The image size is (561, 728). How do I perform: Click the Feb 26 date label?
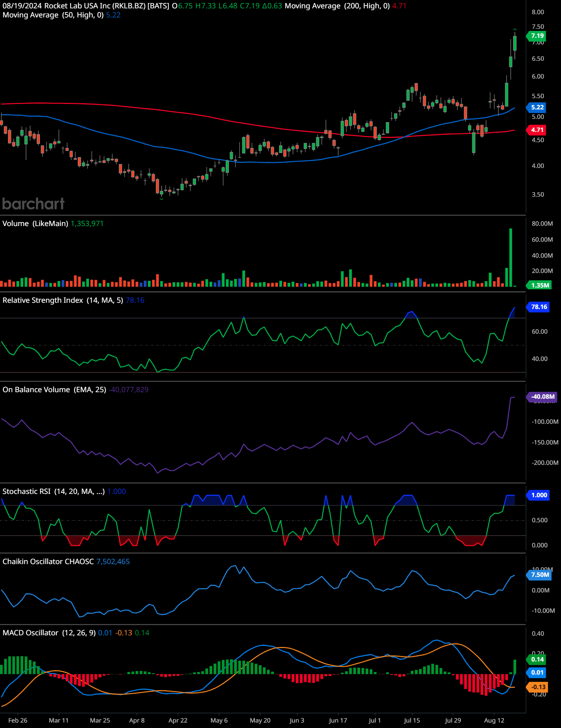pos(18,720)
